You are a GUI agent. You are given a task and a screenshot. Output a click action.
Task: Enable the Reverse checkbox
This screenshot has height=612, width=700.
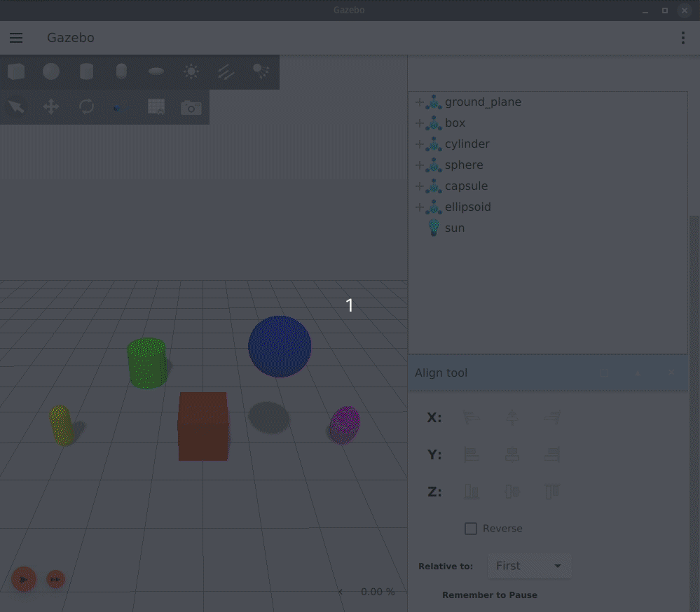471,529
